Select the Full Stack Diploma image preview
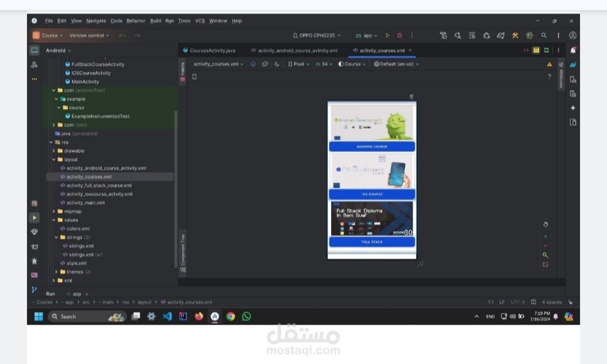Image resolution: width=607 pixels, height=364 pixels. click(x=372, y=219)
